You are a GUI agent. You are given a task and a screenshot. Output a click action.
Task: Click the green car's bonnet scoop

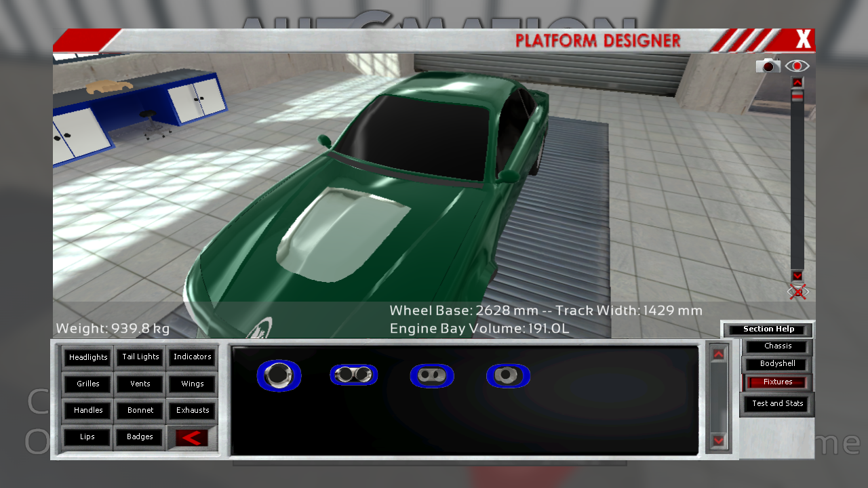(342, 234)
